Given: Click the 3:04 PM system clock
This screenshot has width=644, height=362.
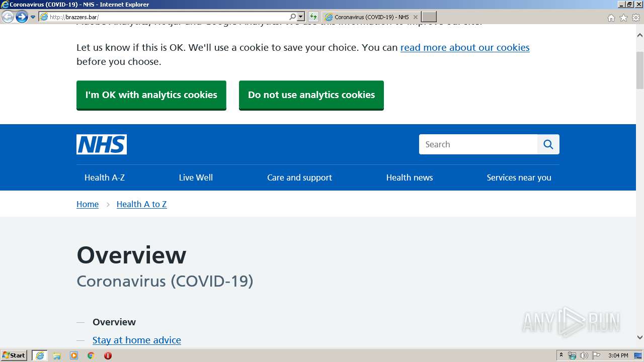Looking at the screenshot, I should tap(618, 355).
